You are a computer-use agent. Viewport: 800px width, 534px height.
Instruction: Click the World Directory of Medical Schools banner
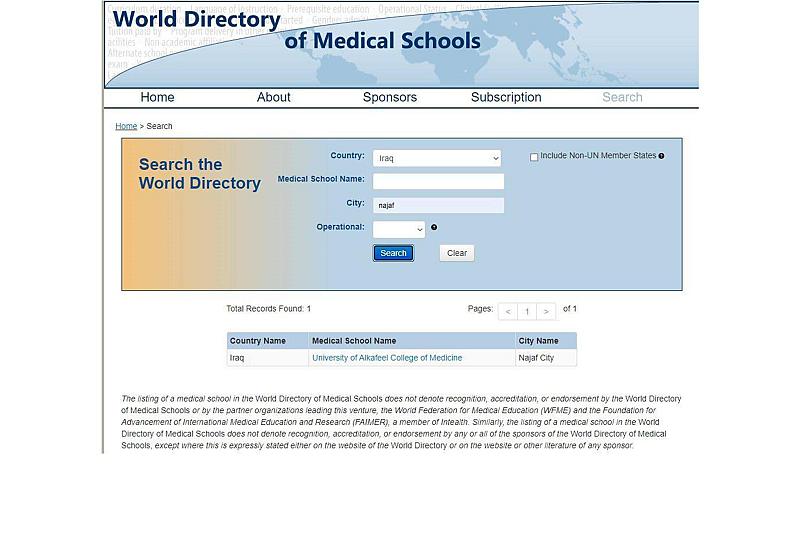(x=402, y=44)
